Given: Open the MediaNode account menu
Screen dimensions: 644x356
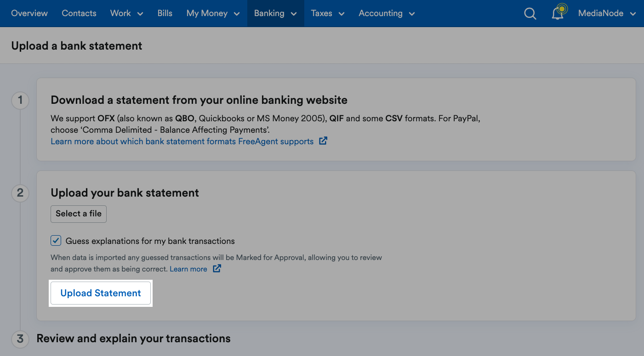Looking at the screenshot, I should 607,13.
